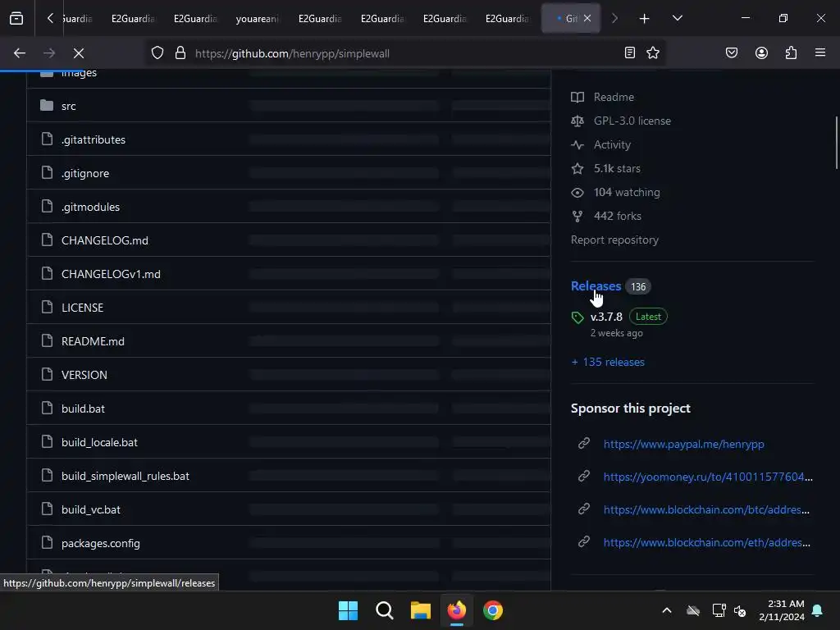Screen dimensions: 840x630
Task: View 442 forks
Action: (618, 216)
